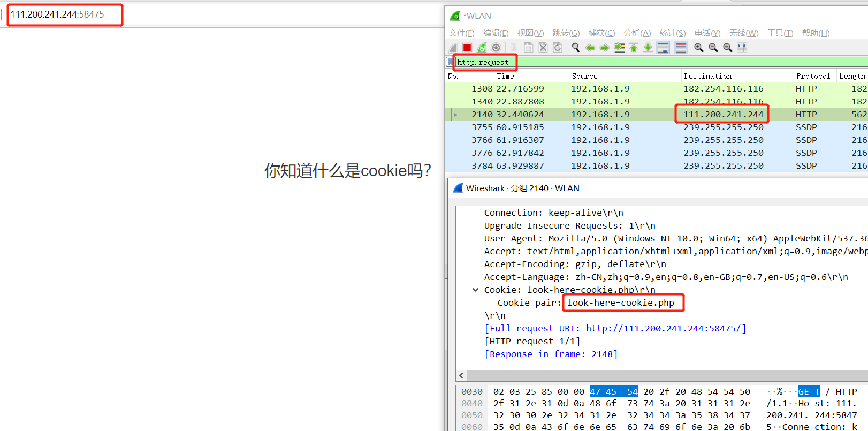Toggle auto-scroll during live capture

point(663,48)
